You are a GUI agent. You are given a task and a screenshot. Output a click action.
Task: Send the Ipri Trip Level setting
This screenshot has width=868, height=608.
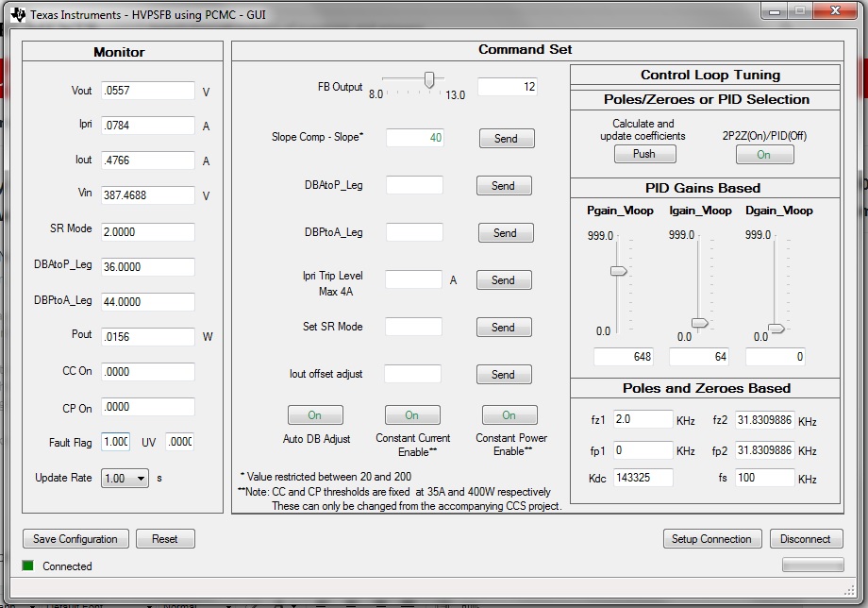click(x=504, y=279)
